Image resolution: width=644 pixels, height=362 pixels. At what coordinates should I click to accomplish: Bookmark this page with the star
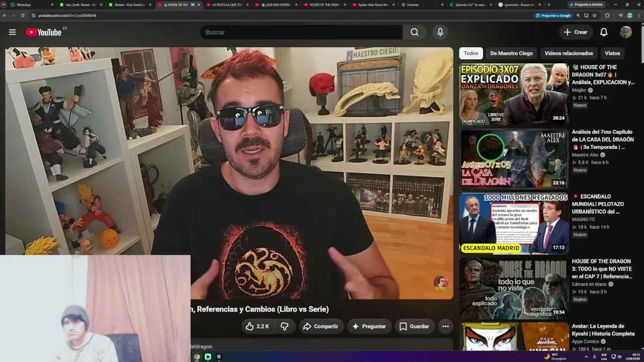point(594,16)
